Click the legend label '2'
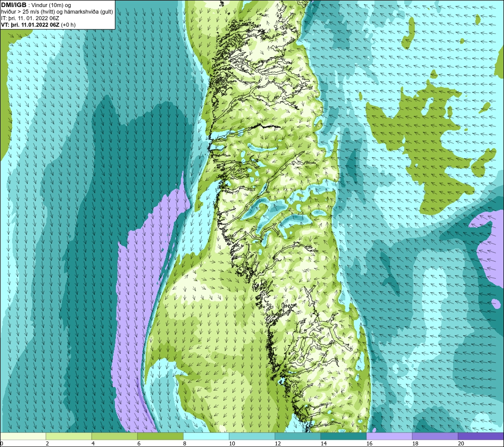This screenshot has width=504, height=447. [47, 443]
